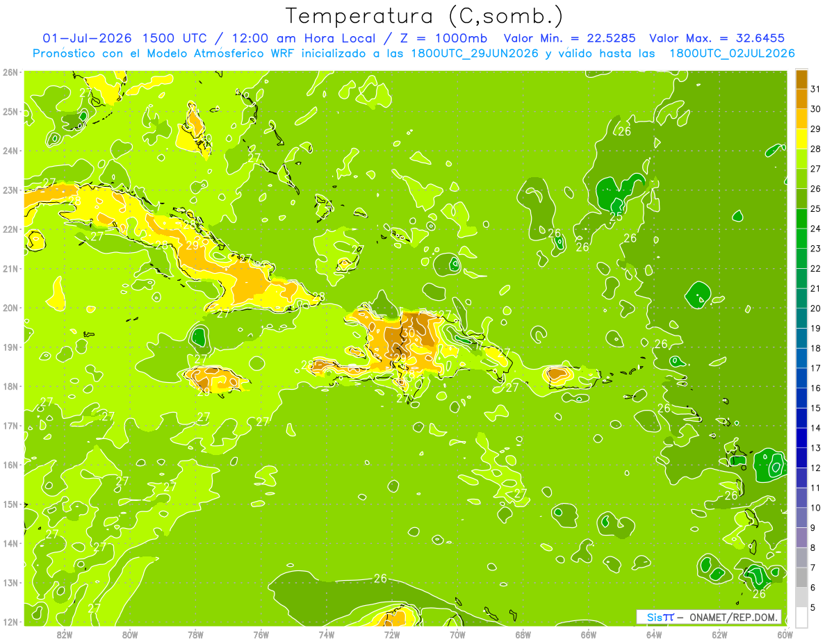This screenshot has height=644, width=834.
Task: Click the "70W" longitude axis label
Action: tap(457, 634)
